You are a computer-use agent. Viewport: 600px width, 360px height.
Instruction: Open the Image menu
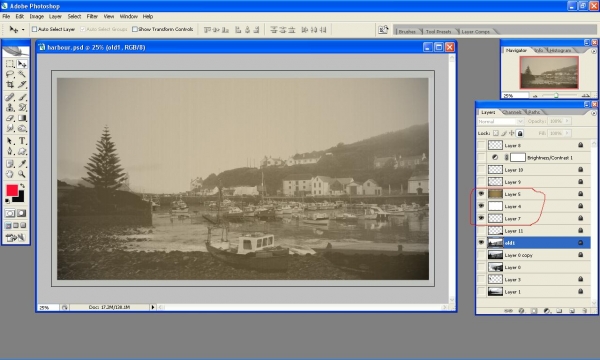point(37,16)
